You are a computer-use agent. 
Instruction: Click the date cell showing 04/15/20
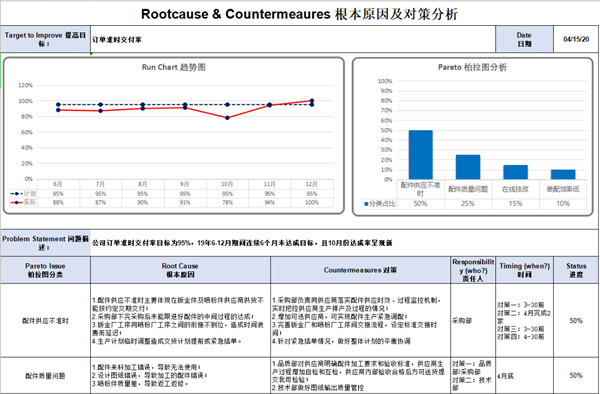[x=576, y=39]
